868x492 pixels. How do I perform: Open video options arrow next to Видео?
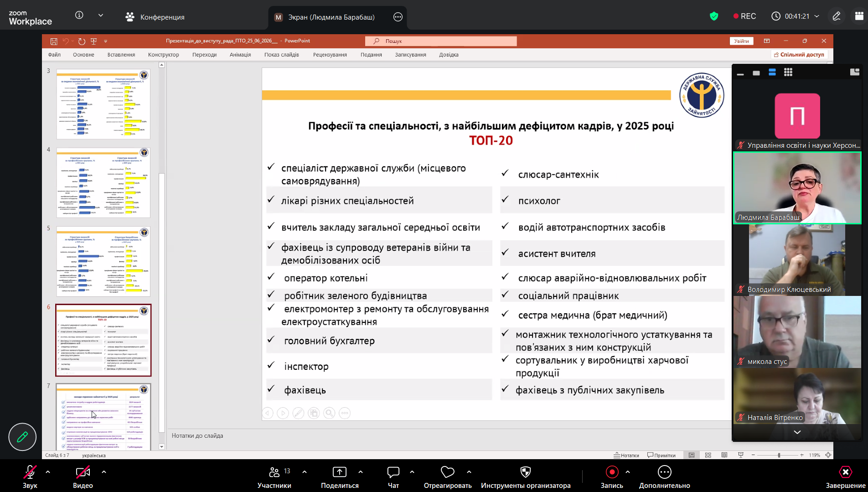click(104, 472)
